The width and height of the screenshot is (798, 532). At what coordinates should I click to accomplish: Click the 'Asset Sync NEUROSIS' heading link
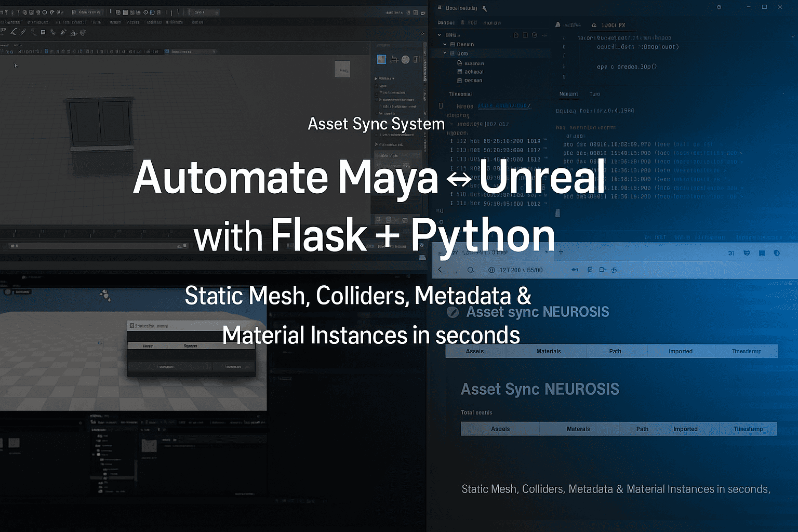[540, 389]
